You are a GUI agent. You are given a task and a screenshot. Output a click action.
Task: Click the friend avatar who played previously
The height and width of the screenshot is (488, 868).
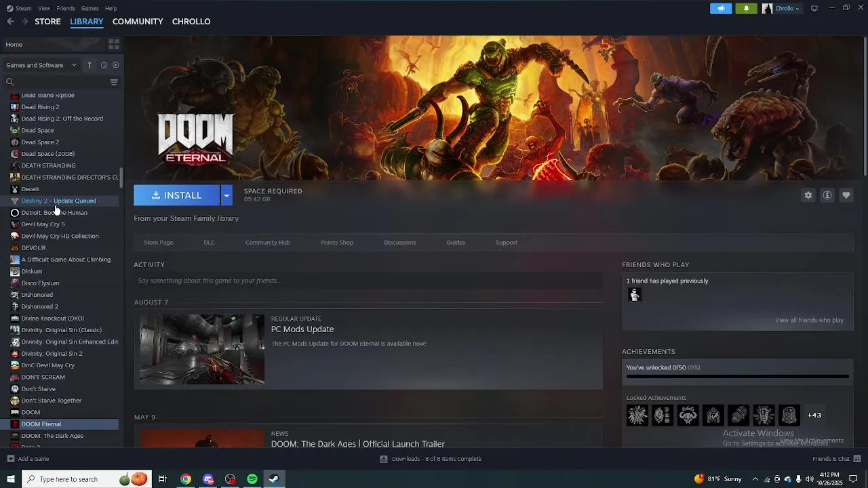point(635,294)
